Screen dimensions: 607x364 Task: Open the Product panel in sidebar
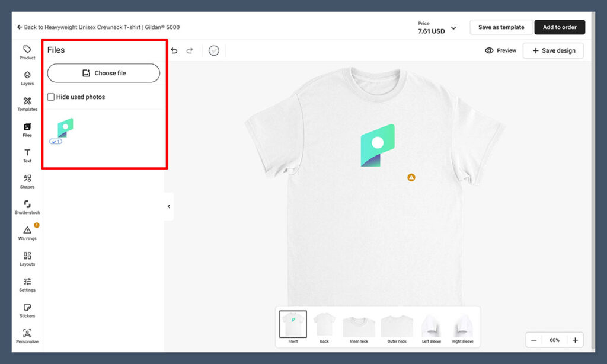click(x=27, y=52)
